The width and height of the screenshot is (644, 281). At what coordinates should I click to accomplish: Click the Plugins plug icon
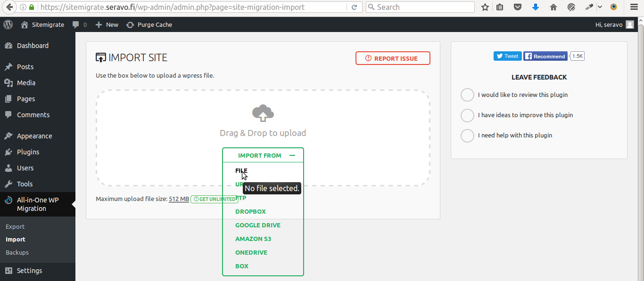(8, 152)
